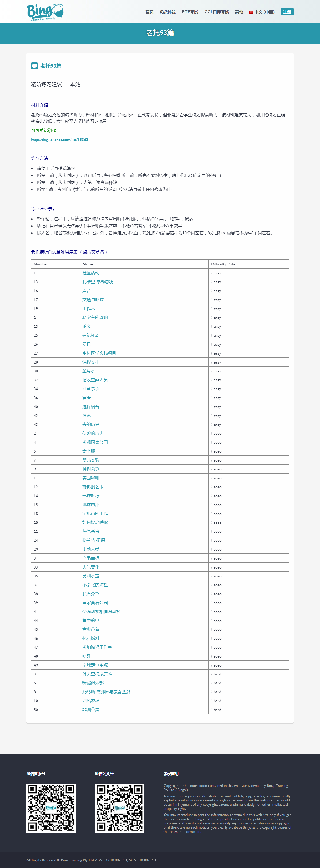Open the 首页 menu item
This screenshot has height=868, width=320.
149,12
